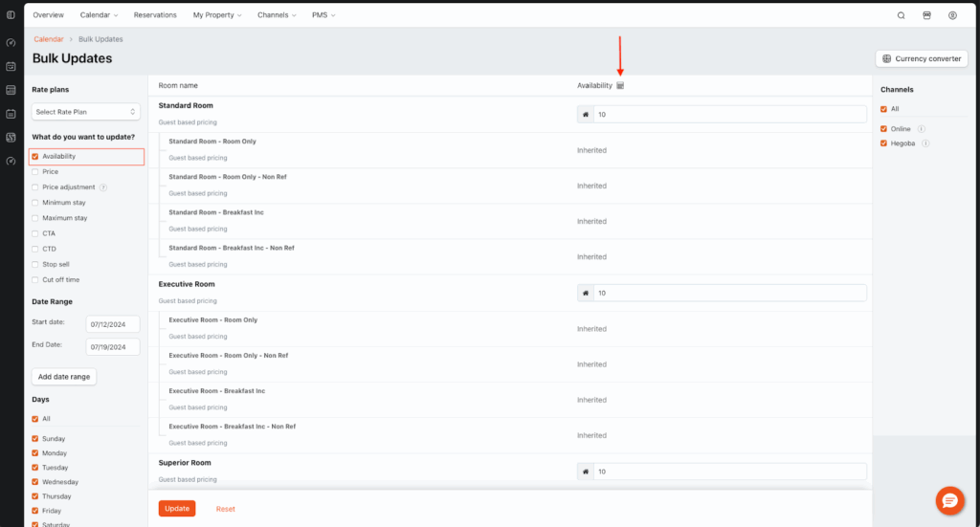Click the info icon next to Online
Viewport: 980px width, 527px height.
921,129
